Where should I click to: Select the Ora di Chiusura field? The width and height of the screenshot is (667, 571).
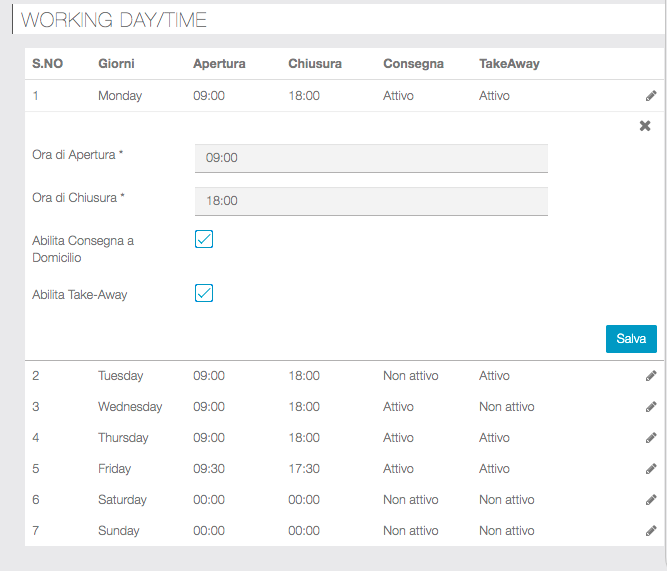pyautogui.click(x=371, y=201)
